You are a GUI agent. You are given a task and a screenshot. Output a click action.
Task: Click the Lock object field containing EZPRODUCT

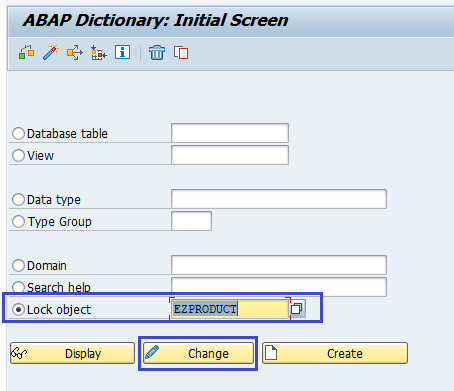[x=230, y=309]
